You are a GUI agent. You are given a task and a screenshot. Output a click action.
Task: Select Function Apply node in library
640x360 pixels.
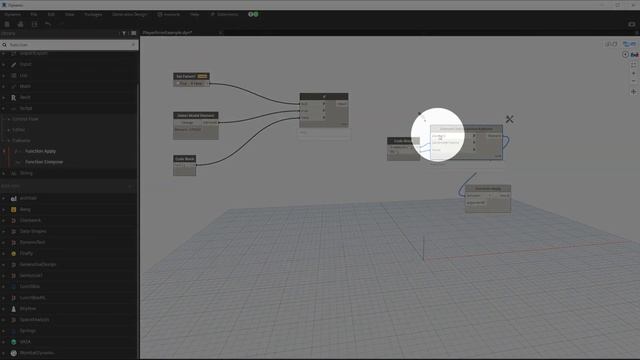40,151
